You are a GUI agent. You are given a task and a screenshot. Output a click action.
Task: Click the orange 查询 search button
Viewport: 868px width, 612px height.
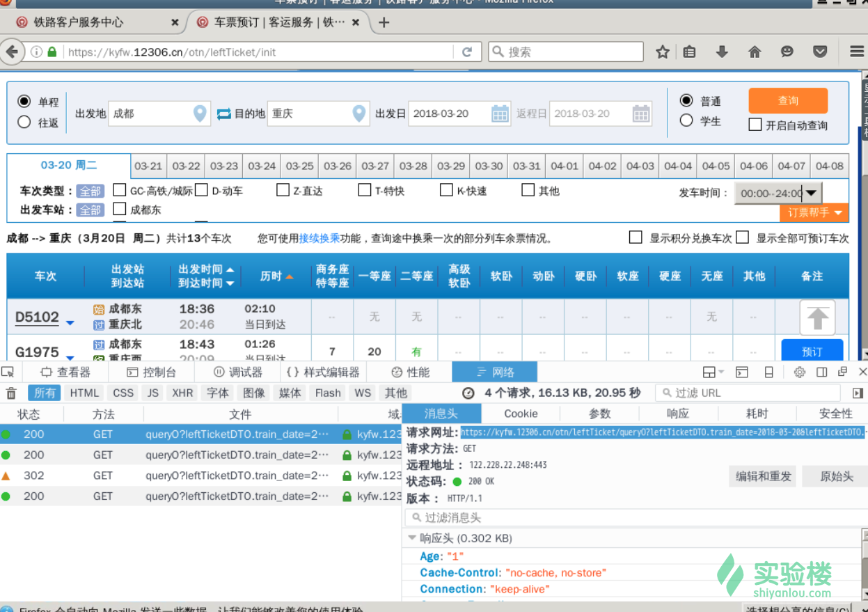(x=788, y=101)
